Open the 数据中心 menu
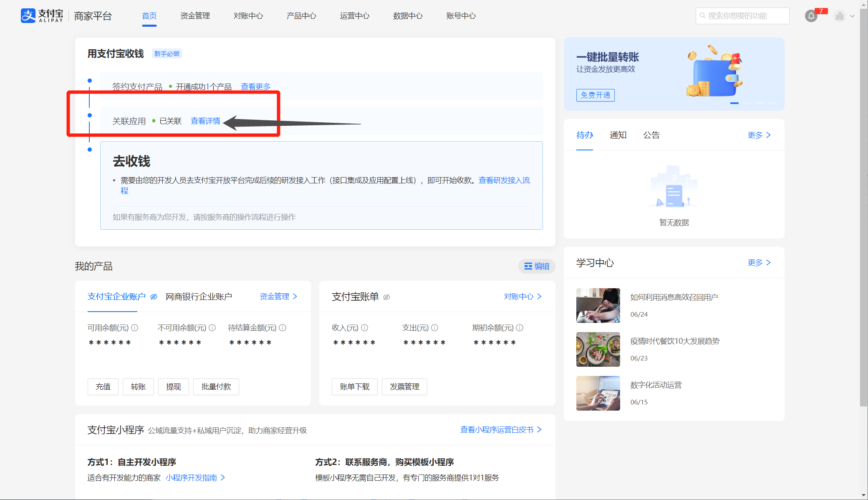The width and height of the screenshot is (868, 500). (408, 16)
